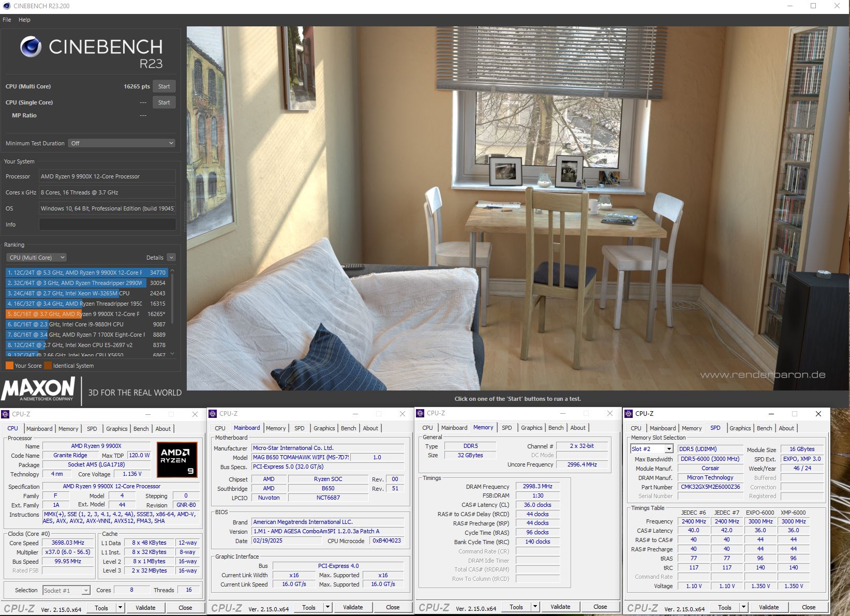The width and height of the screenshot is (850, 616).
Task: Click Close button in Memory CPU-Z window
Action: coord(600,607)
